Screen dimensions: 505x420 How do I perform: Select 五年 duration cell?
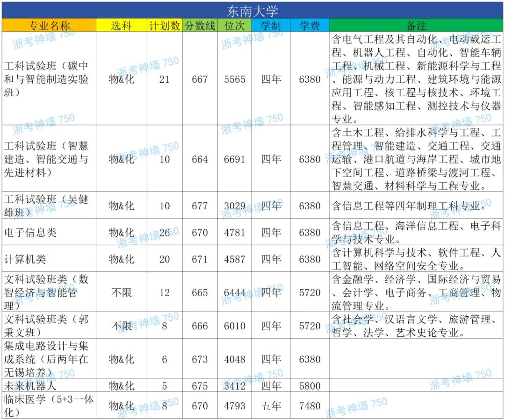coord(271,406)
